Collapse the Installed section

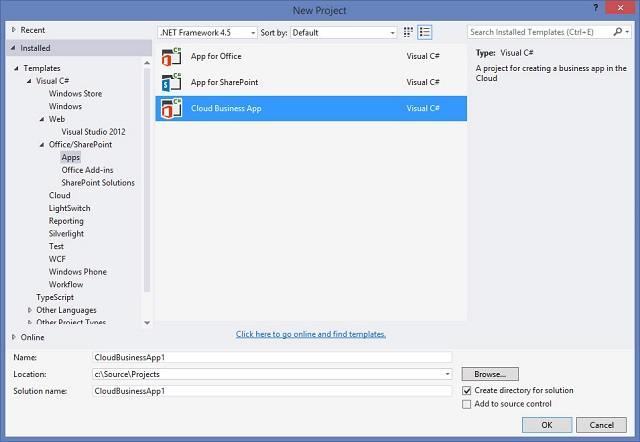coord(13,48)
